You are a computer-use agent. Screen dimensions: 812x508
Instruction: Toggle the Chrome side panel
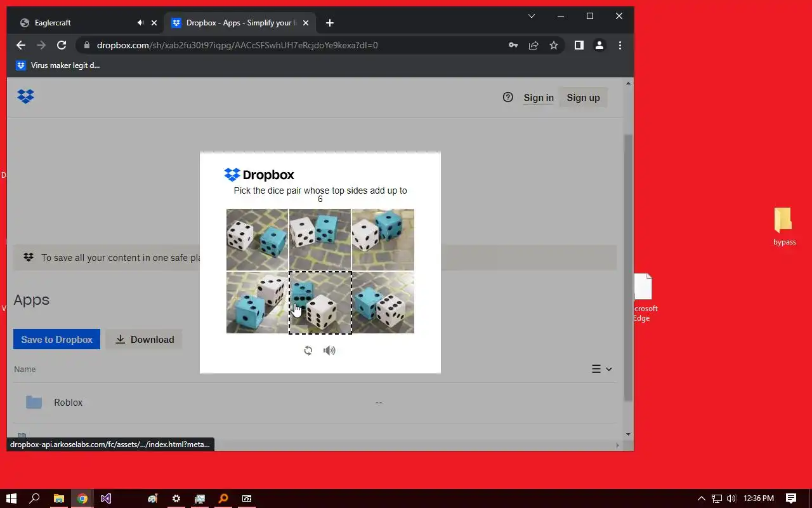[x=579, y=45]
